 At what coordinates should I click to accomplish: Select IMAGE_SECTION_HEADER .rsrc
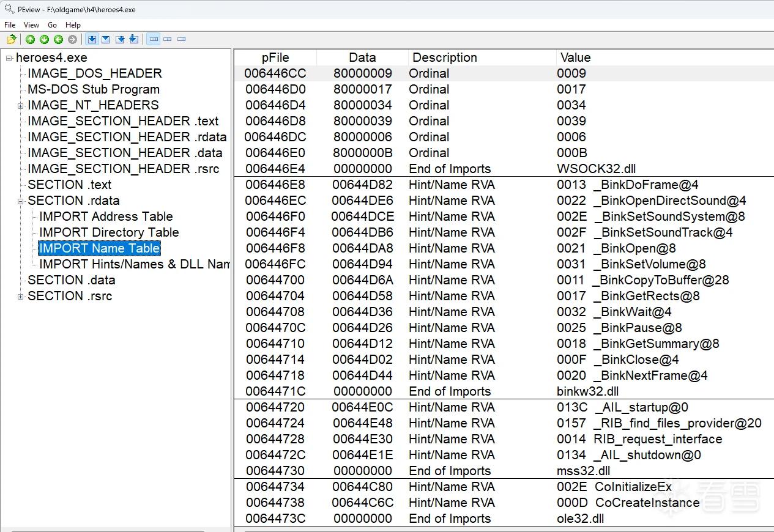[x=123, y=169]
